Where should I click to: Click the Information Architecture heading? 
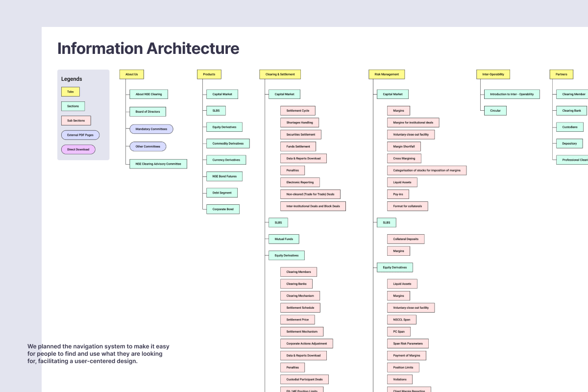click(x=148, y=49)
